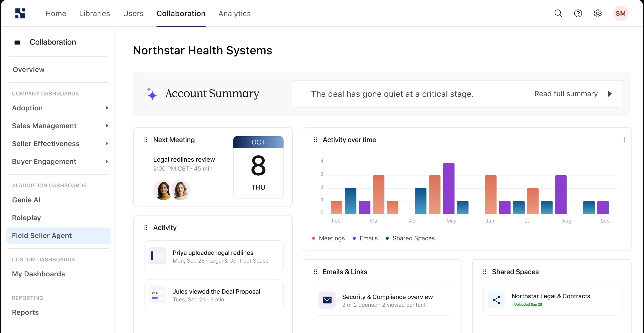Click the Uploaded Sep 28 badge
This screenshot has width=644, height=333.
tap(528, 304)
